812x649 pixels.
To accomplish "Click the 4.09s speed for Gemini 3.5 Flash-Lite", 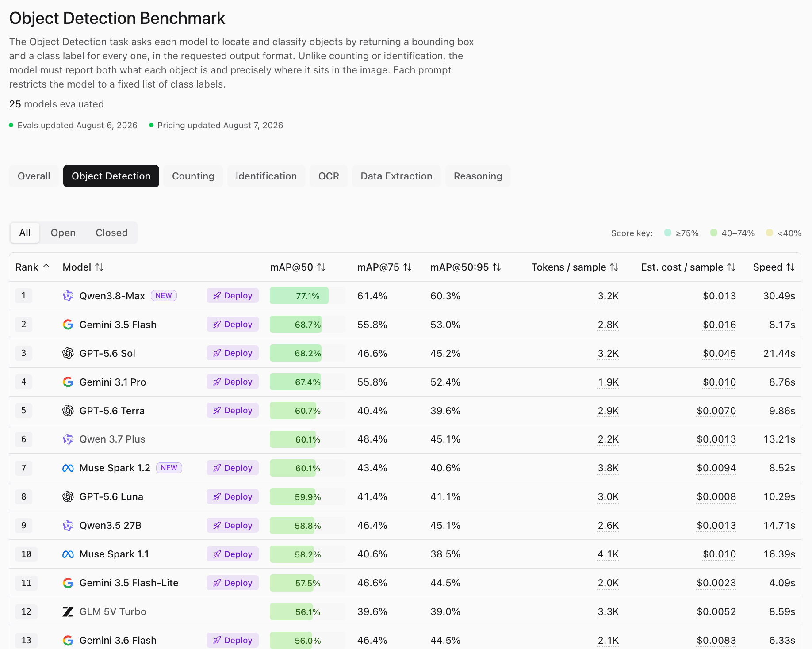I will (x=782, y=583).
